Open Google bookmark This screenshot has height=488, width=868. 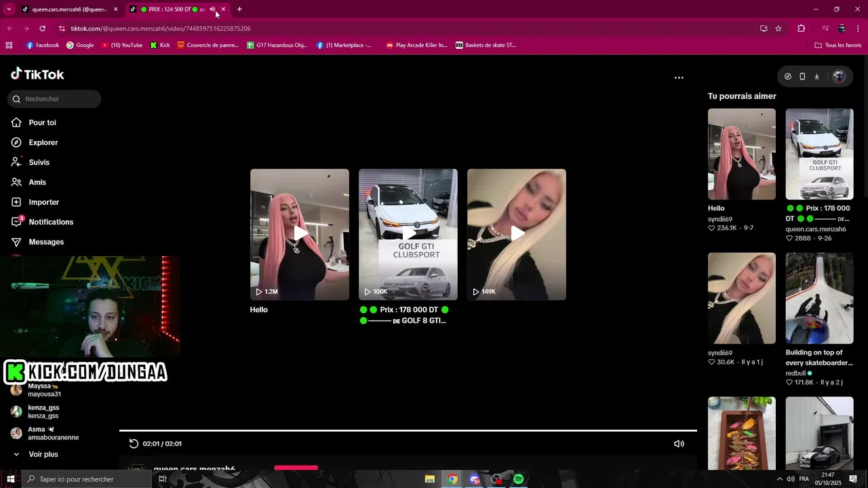coord(80,45)
